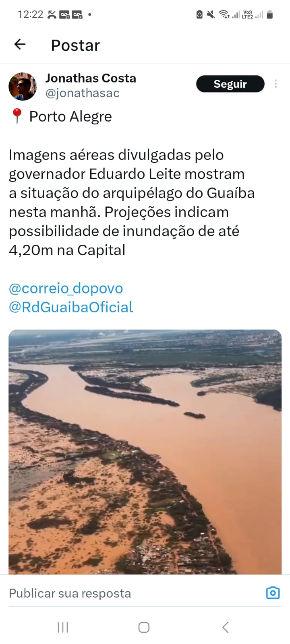Viewport: 290px width, 644px height.
Task: Tap the back arrow beside Postar
Action: 20,44
